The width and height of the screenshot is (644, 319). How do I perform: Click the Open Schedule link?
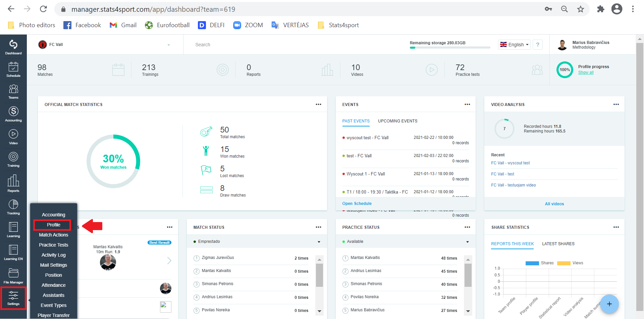(x=357, y=204)
